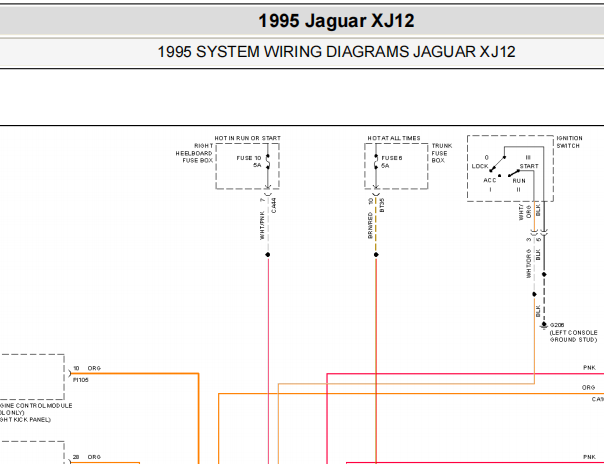Click the "IGNITION SWITCH" label

click(x=569, y=142)
